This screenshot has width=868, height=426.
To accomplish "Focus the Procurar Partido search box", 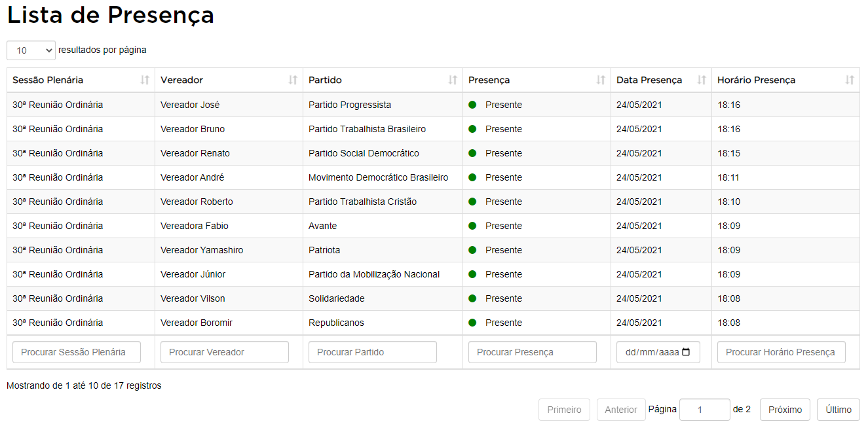I will point(373,352).
